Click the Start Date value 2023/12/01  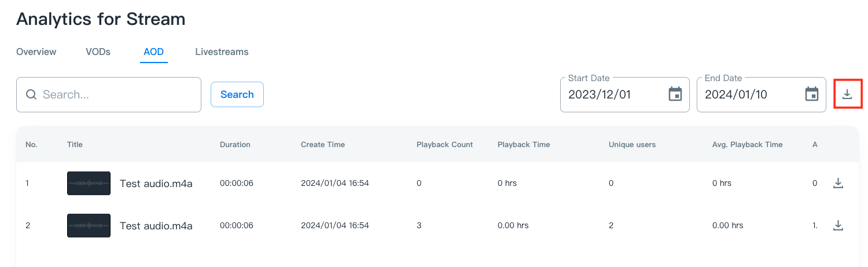tap(599, 94)
